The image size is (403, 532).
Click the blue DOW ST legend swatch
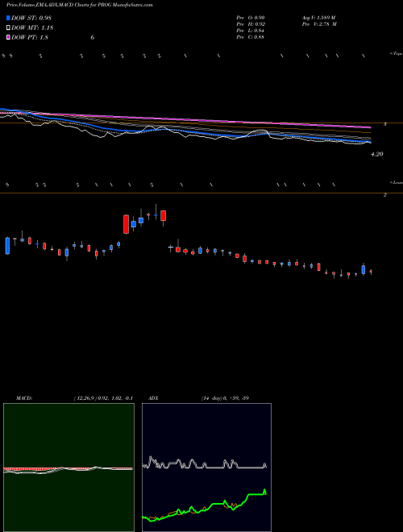click(x=9, y=18)
